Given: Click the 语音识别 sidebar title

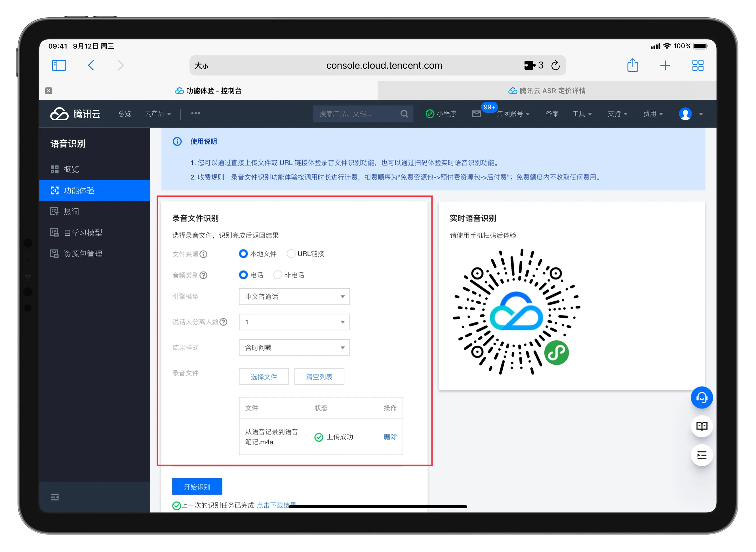Looking at the screenshot, I should click(x=68, y=144).
